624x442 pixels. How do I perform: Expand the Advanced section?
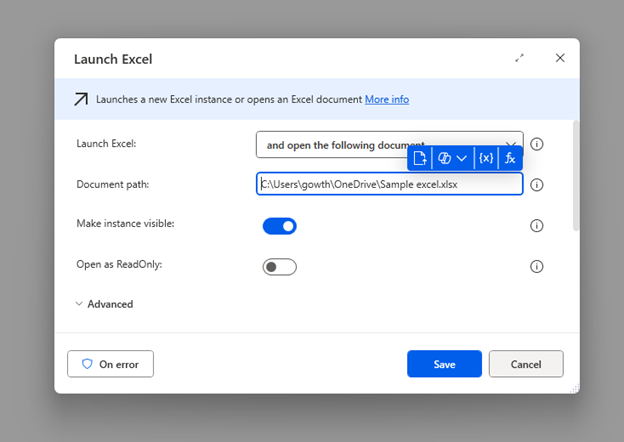point(104,304)
